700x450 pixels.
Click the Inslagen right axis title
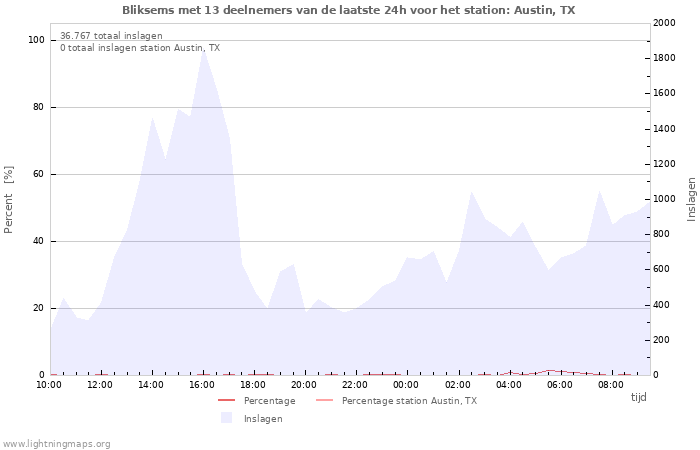pos(691,199)
